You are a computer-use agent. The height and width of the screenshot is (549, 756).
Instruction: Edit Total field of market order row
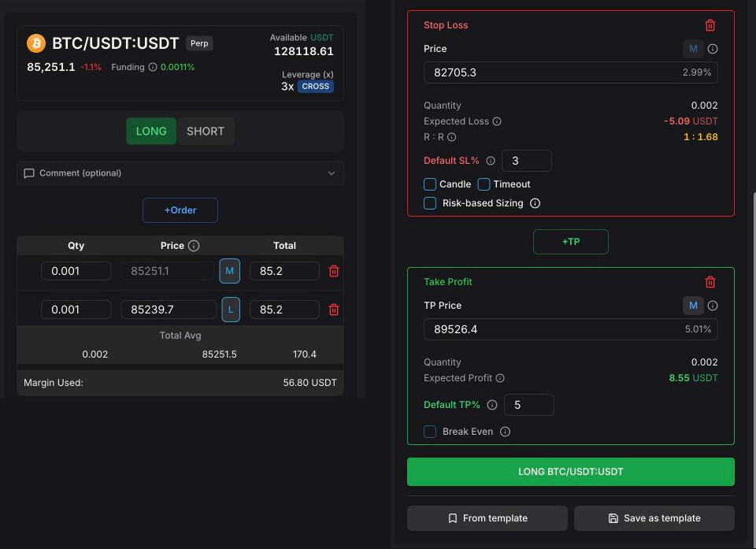[x=284, y=271]
